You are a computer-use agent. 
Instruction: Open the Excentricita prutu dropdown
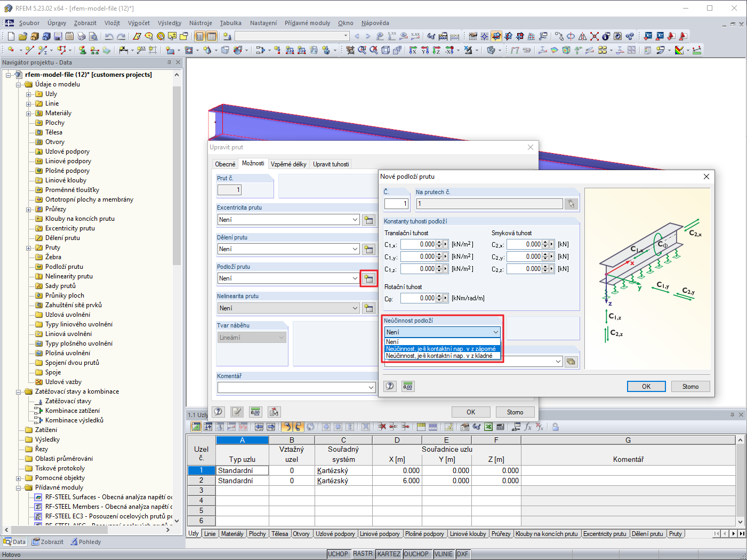coord(288,220)
